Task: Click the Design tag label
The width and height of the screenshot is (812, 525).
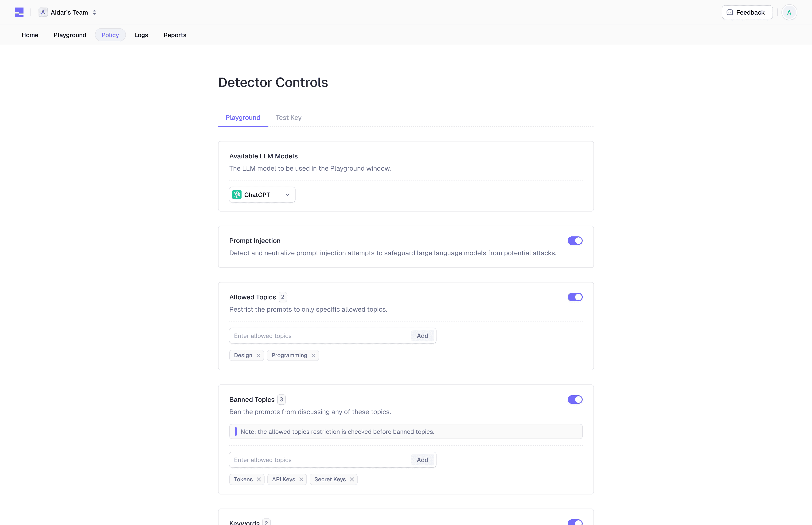Action: point(243,355)
